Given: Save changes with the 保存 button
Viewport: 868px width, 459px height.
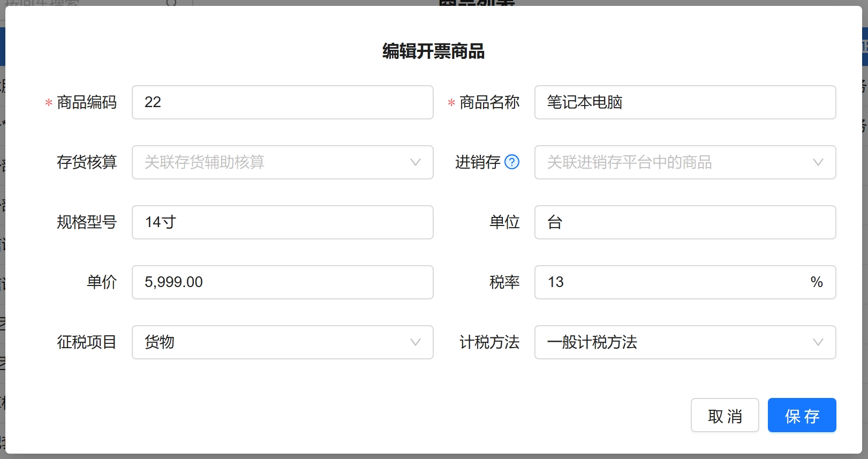Looking at the screenshot, I should (x=802, y=415).
